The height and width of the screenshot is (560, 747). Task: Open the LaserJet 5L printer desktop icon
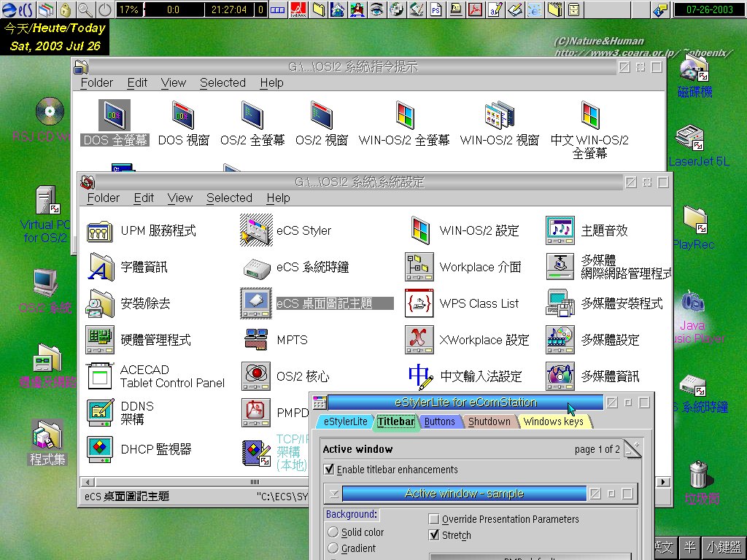(x=689, y=137)
